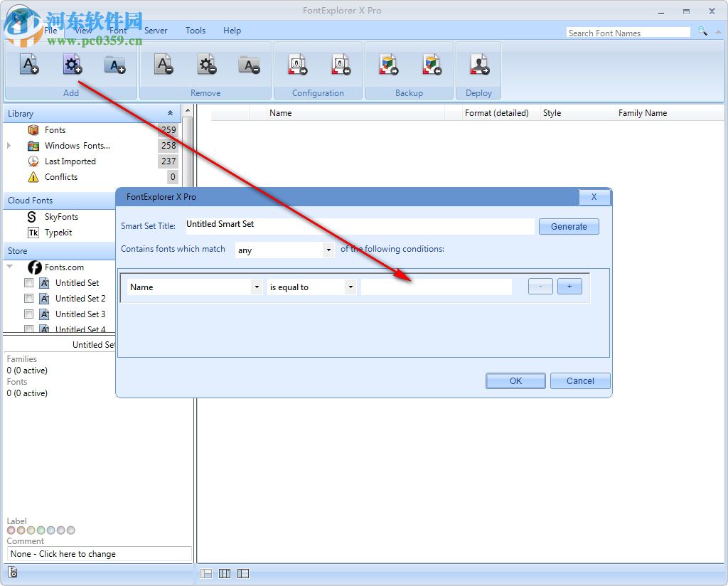This screenshot has width=728, height=586.
Task: Add condition with the plus button
Action: click(x=569, y=287)
